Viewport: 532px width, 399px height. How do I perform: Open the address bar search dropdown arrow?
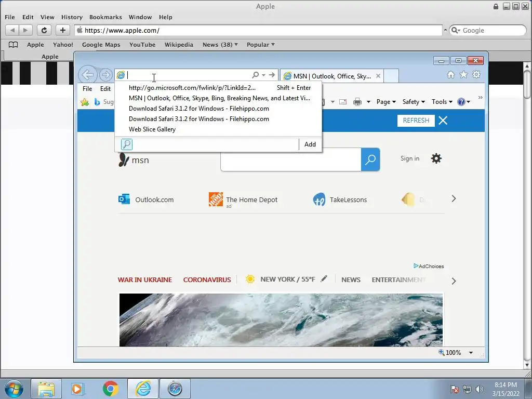263,75
